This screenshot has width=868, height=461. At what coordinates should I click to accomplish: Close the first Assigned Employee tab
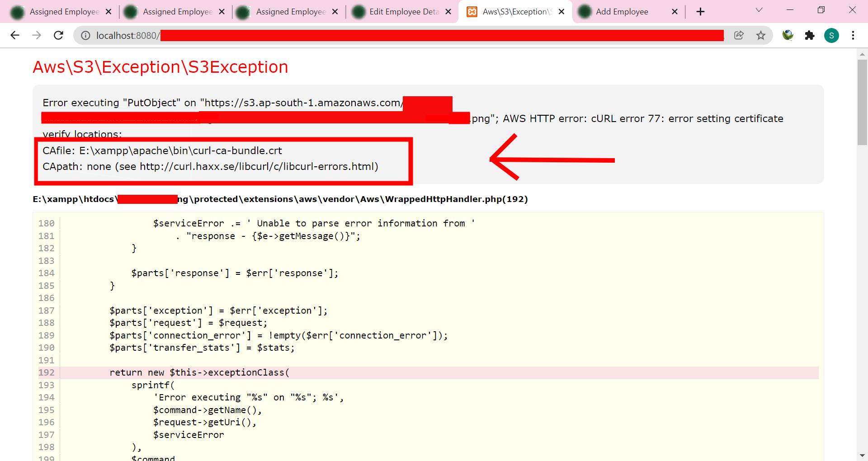(108, 12)
